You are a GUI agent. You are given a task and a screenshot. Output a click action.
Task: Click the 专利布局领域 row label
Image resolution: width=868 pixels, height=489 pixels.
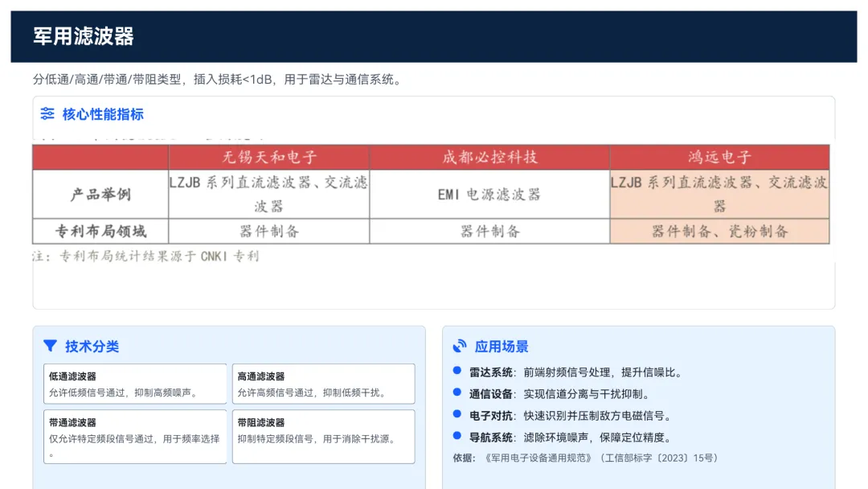click(x=100, y=232)
